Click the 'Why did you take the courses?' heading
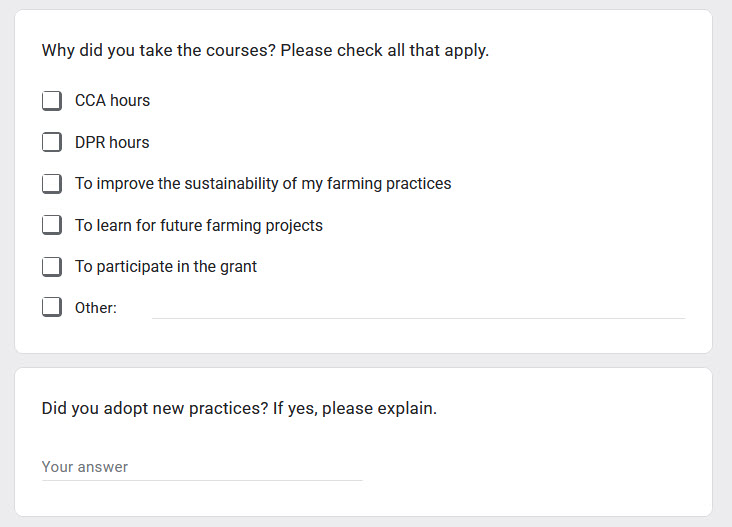 click(x=159, y=50)
